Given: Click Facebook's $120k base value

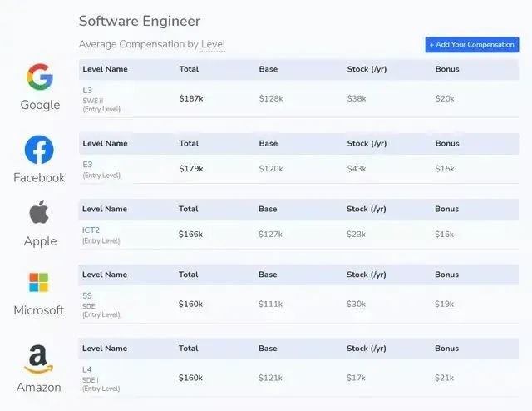Looking at the screenshot, I should tap(271, 169).
